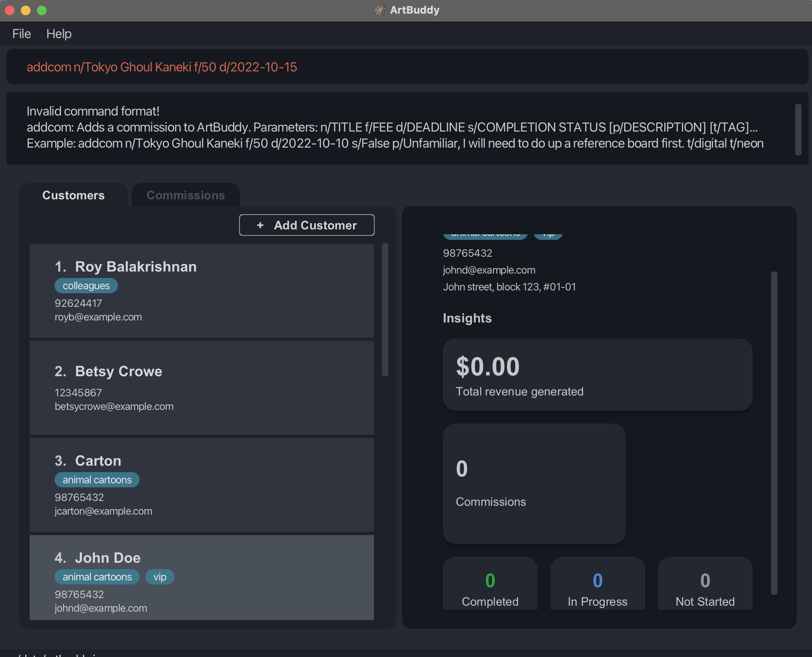
Task: Click the 'vip' tag in the detail panel
Action: click(x=548, y=234)
